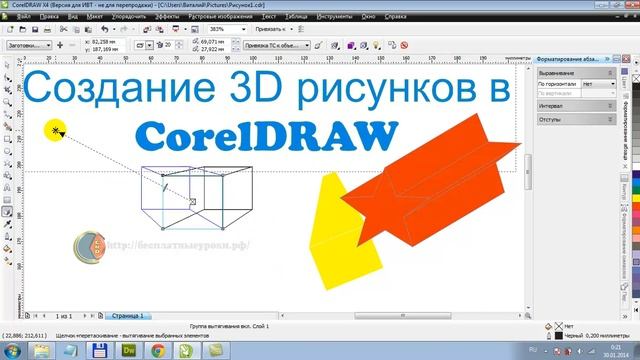The image size is (640, 360).
Task: Cut selection with the scissors icon
Action: pos(63,29)
